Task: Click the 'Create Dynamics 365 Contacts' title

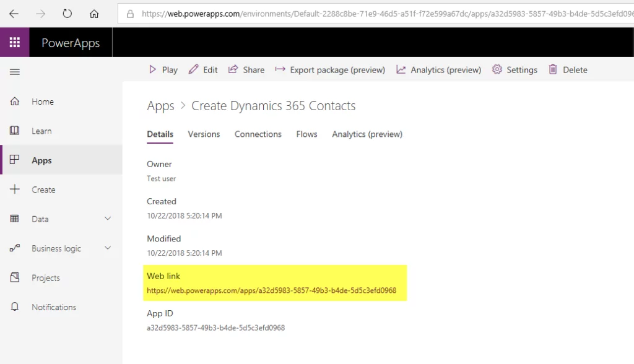Action: pos(273,106)
